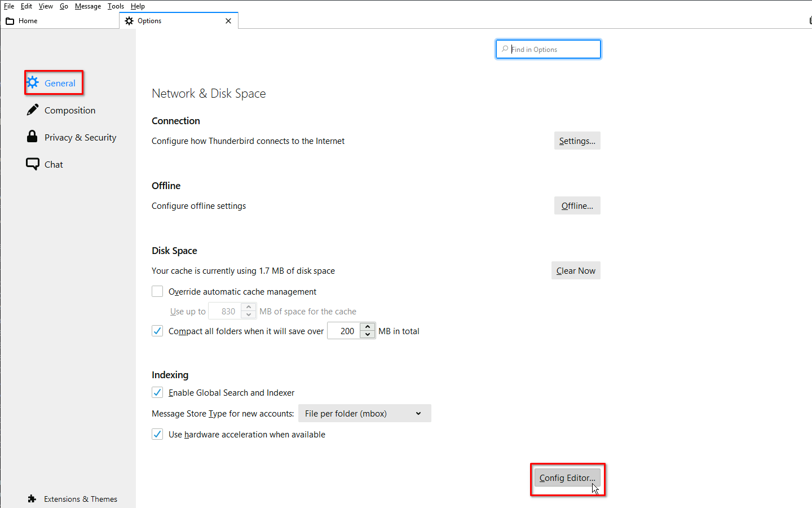Open Extensions & Themes puzzle icon
Image resolution: width=812 pixels, height=508 pixels.
coord(32,499)
